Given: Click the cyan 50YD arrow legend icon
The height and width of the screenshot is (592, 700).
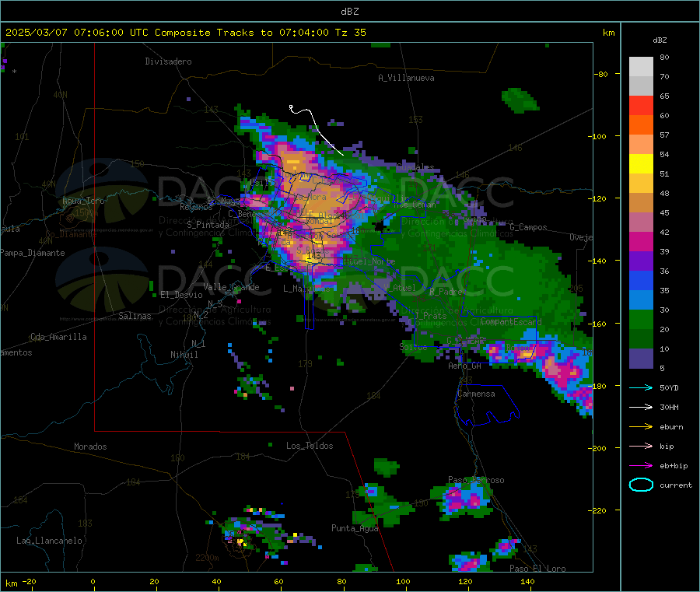Looking at the screenshot, I should click(641, 387).
